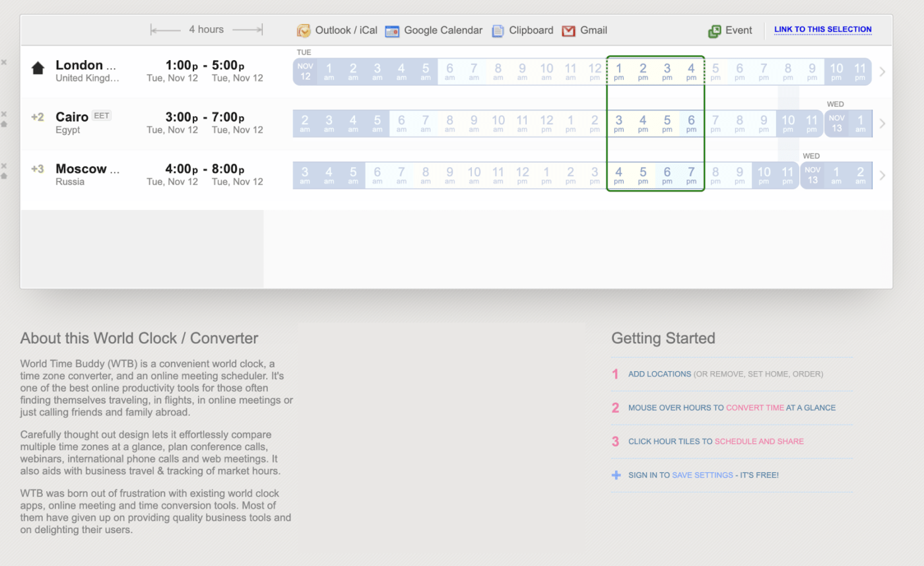This screenshot has width=924, height=566.
Task: Select the 11 pm tile in Cairo row
Action: click(812, 124)
